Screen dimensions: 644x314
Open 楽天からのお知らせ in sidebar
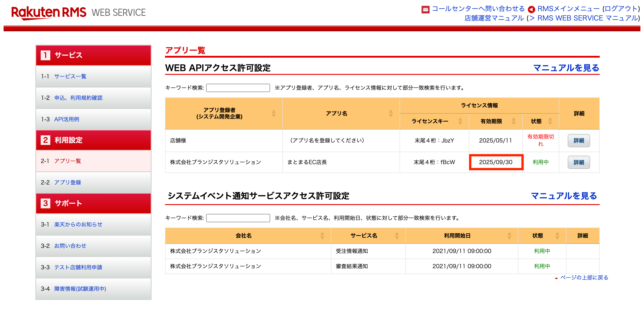[78, 224]
